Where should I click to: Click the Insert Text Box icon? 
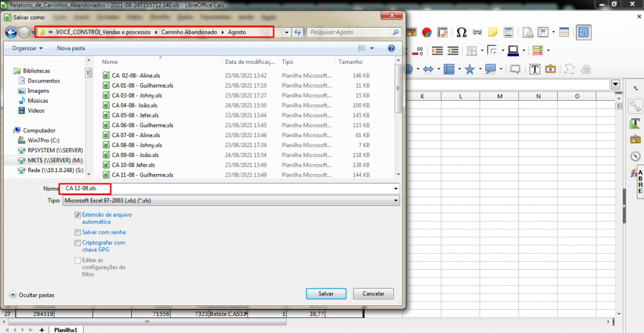coord(535,69)
